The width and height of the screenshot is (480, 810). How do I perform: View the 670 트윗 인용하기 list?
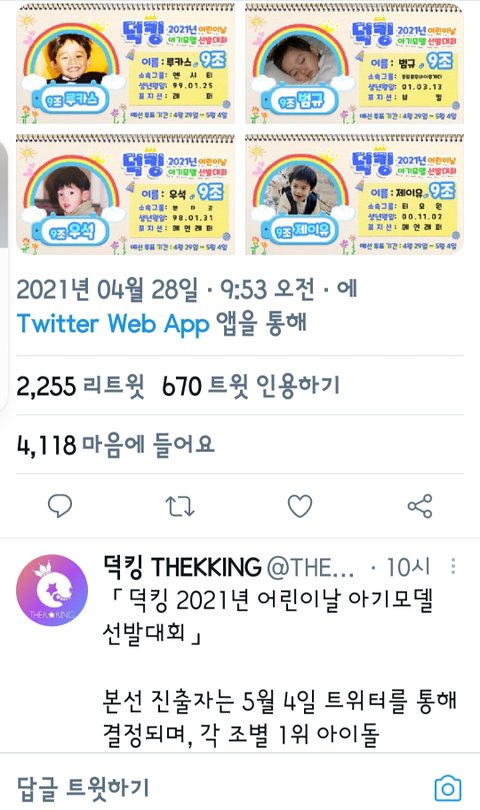click(251, 386)
